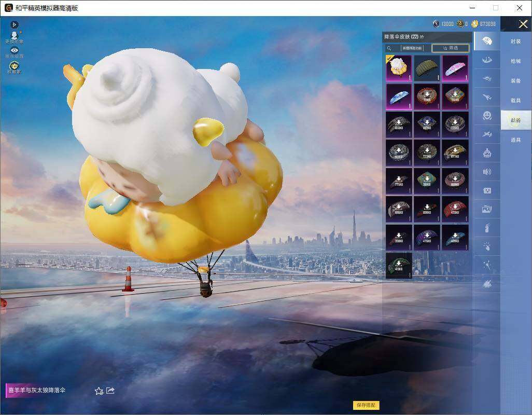Switch to the 时装 tab

tap(516, 41)
